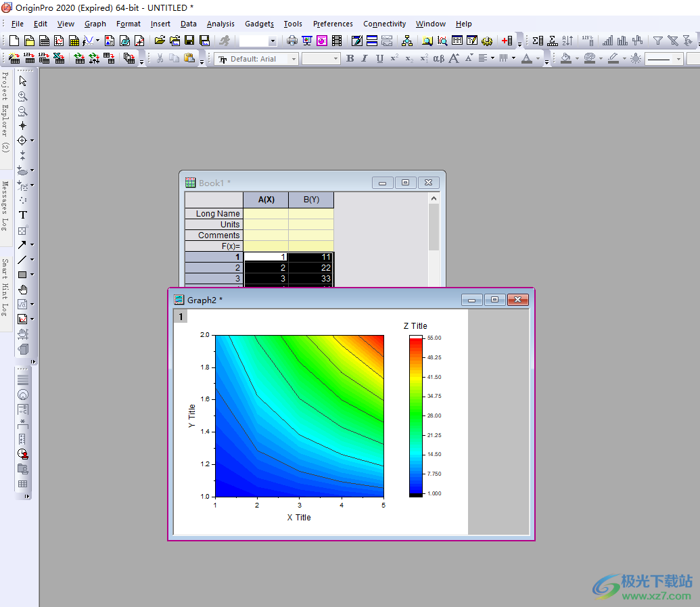Viewport: 700px width, 607px height.
Task: Click the Paste clipboard icon
Action: 189,58
